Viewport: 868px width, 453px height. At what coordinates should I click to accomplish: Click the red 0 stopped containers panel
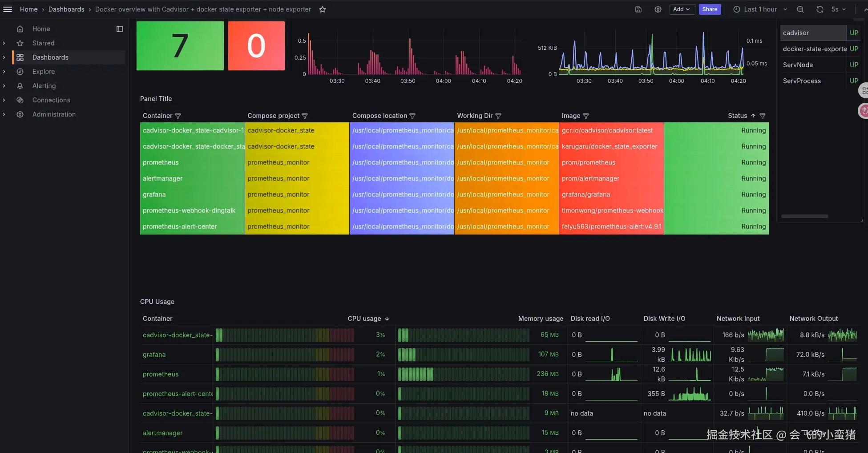256,46
